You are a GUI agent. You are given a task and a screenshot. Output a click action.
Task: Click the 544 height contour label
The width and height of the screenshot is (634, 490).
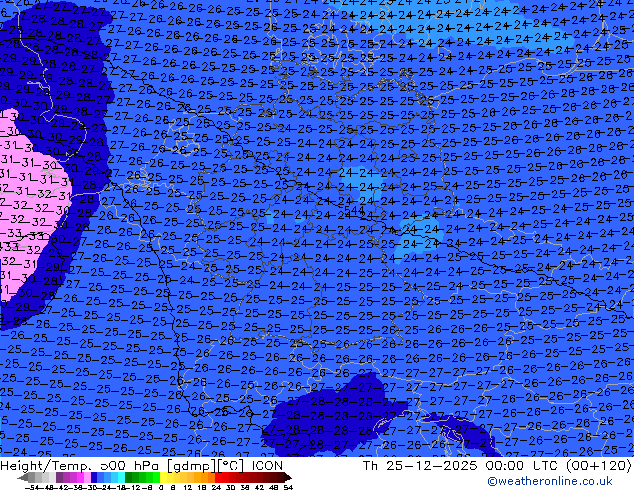pos(354,211)
